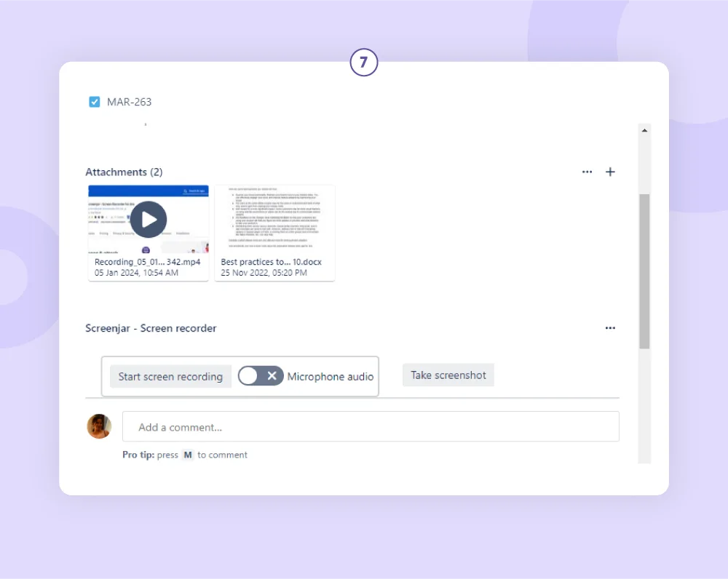Start screen recording
Image resolution: width=728 pixels, height=579 pixels.
(170, 376)
